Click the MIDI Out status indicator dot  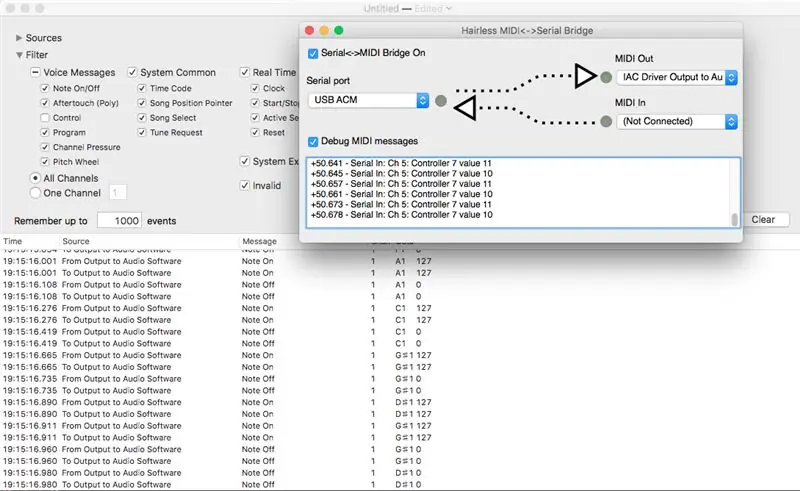(x=606, y=77)
